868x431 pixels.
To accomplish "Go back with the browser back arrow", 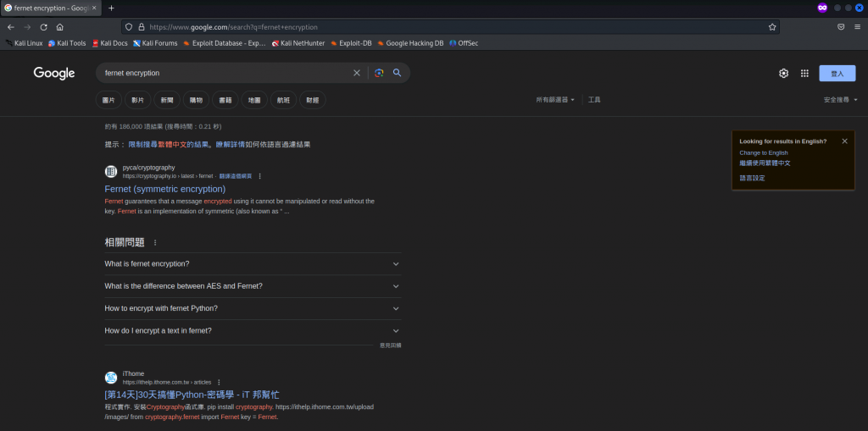I will [x=10, y=27].
